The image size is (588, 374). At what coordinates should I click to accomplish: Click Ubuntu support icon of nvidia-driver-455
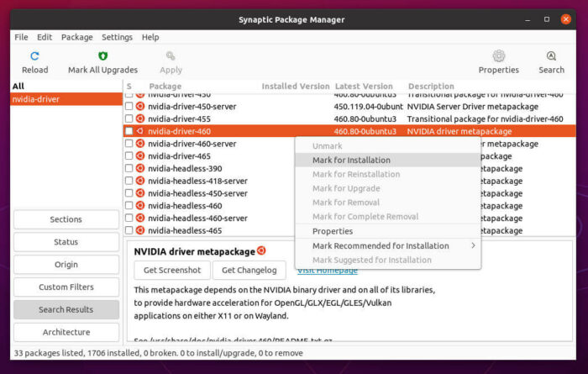click(x=140, y=119)
